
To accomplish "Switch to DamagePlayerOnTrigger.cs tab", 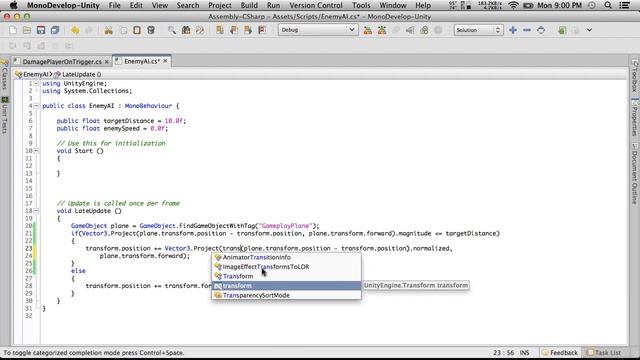I will point(62,62).
